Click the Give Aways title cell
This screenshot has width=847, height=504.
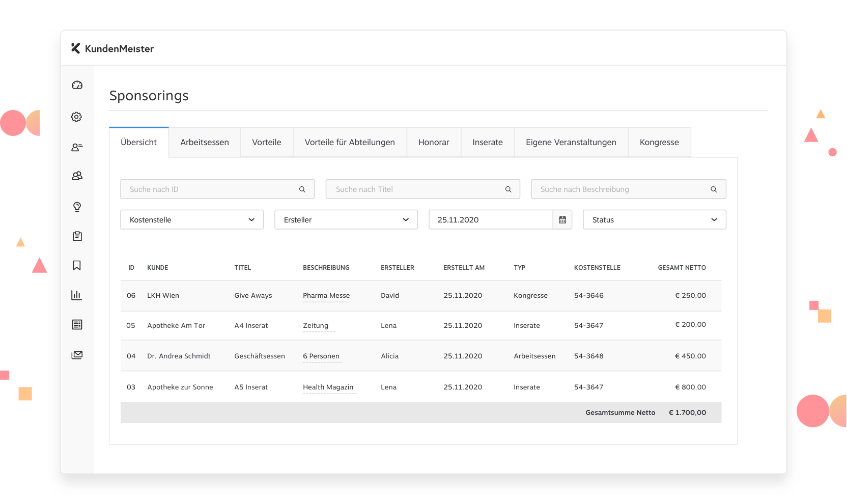(253, 296)
